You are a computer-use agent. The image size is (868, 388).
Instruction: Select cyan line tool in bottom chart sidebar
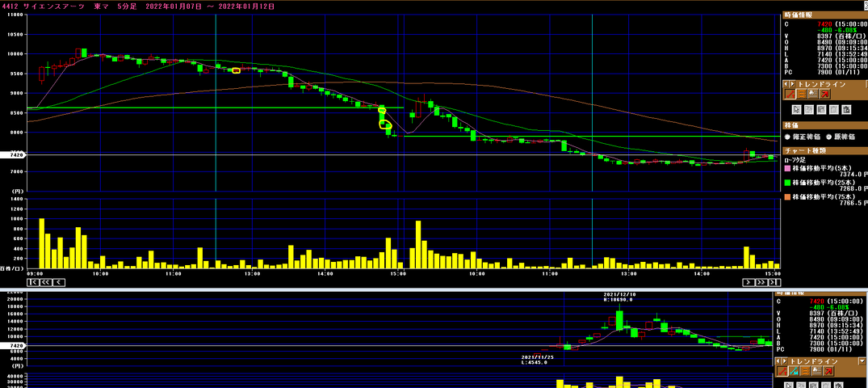794,371
